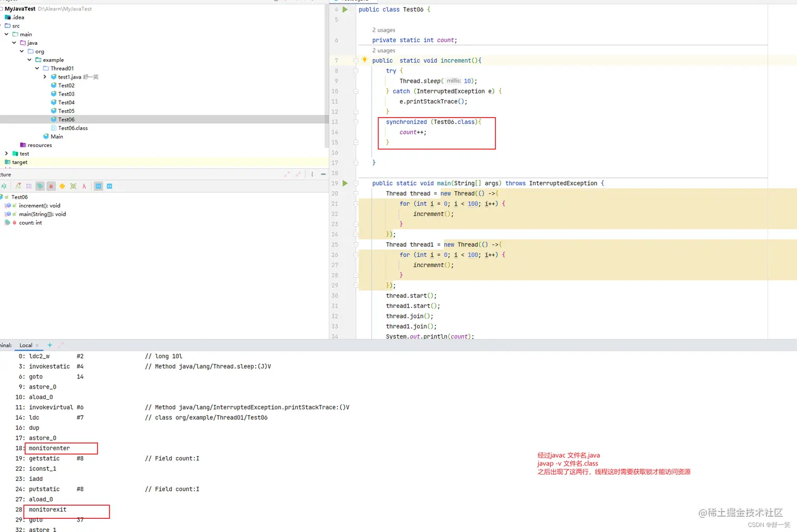Click 'monitorenter' instruction in terminal output
The image size is (797, 532).
(x=49, y=448)
